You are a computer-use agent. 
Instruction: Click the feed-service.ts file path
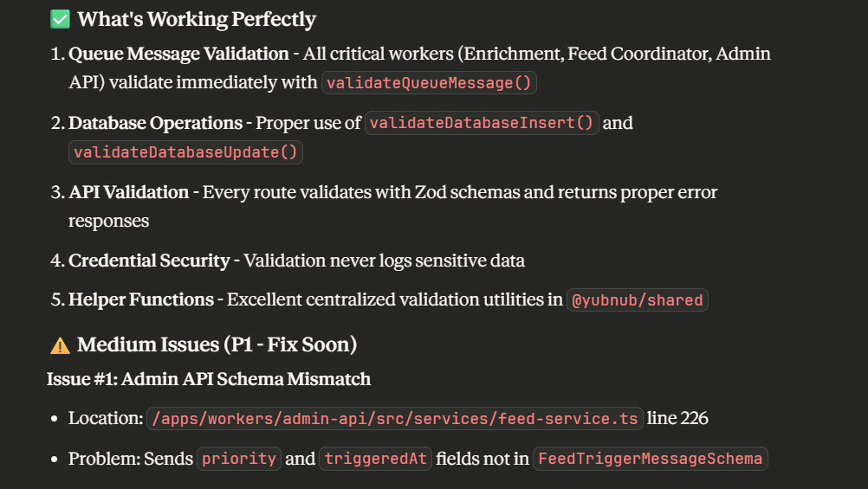click(394, 419)
